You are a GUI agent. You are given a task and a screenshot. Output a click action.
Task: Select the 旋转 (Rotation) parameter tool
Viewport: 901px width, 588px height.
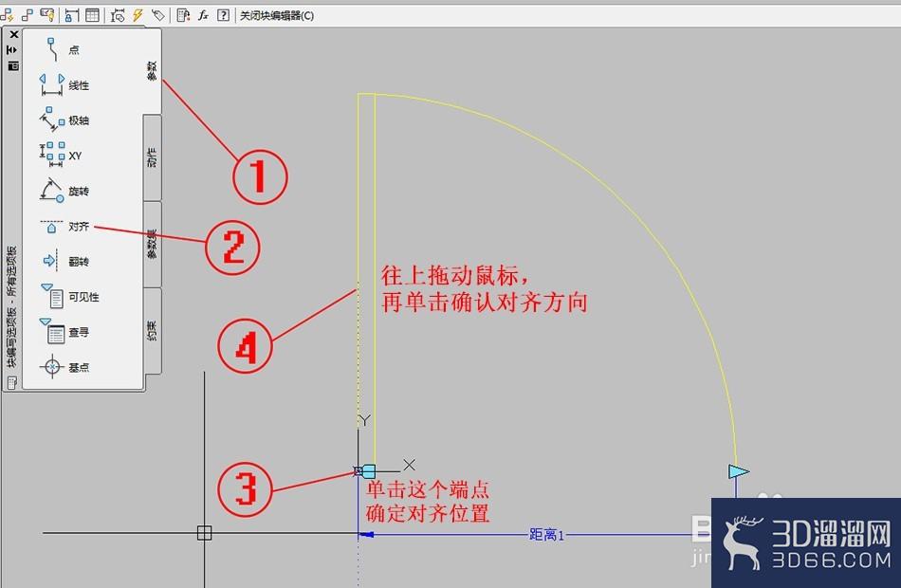[x=64, y=191]
